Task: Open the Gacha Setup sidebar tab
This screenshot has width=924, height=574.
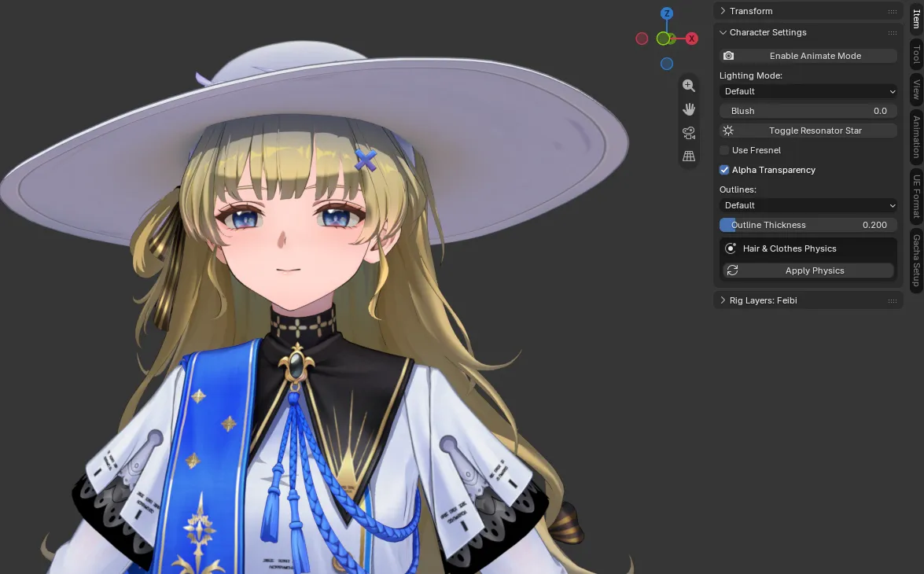Action: tap(916, 260)
